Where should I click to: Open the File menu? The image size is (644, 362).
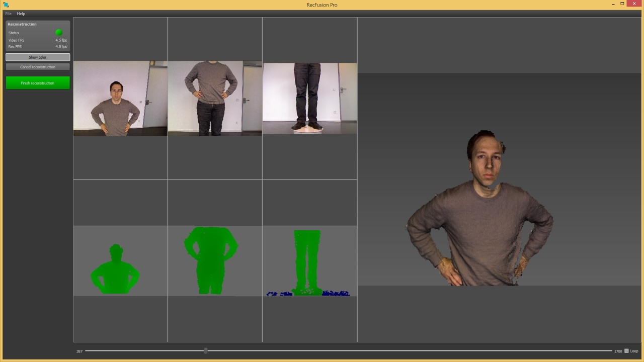8,14
